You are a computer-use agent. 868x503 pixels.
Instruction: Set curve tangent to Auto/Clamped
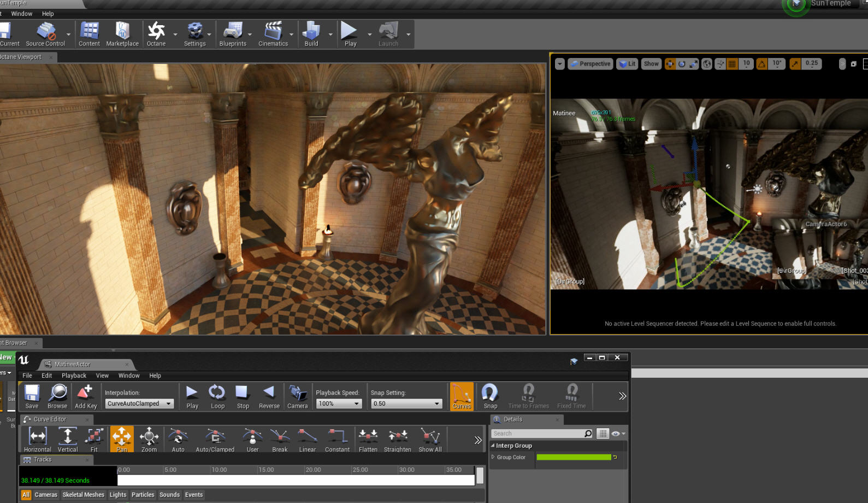(x=215, y=440)
